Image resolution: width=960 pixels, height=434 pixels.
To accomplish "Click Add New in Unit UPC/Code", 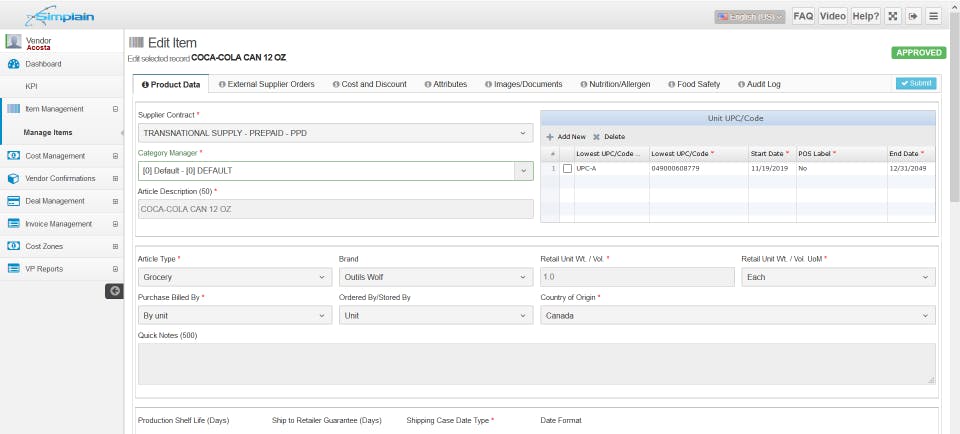I will coord(566,136).
